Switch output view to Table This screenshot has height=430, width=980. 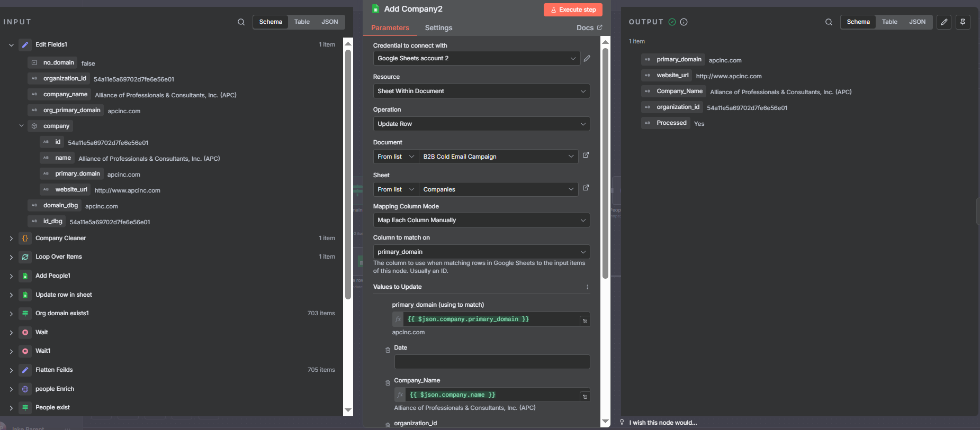coord(889,22)
